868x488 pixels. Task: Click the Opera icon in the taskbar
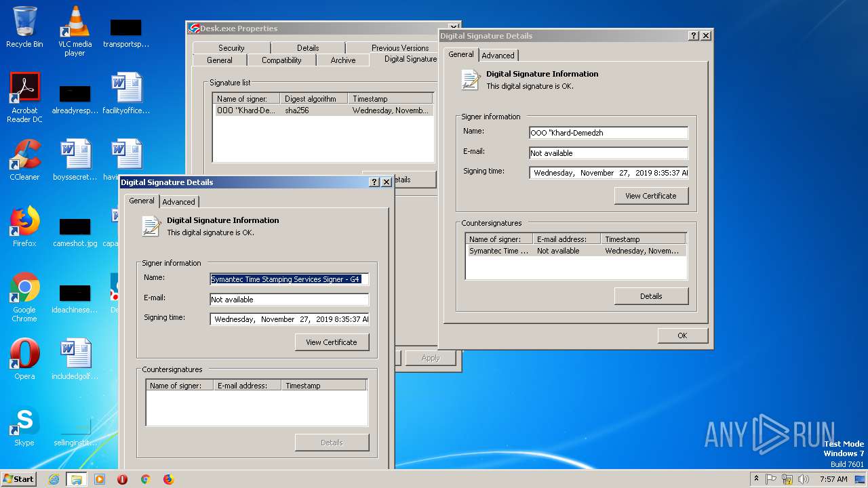click(x=122, y=479)
